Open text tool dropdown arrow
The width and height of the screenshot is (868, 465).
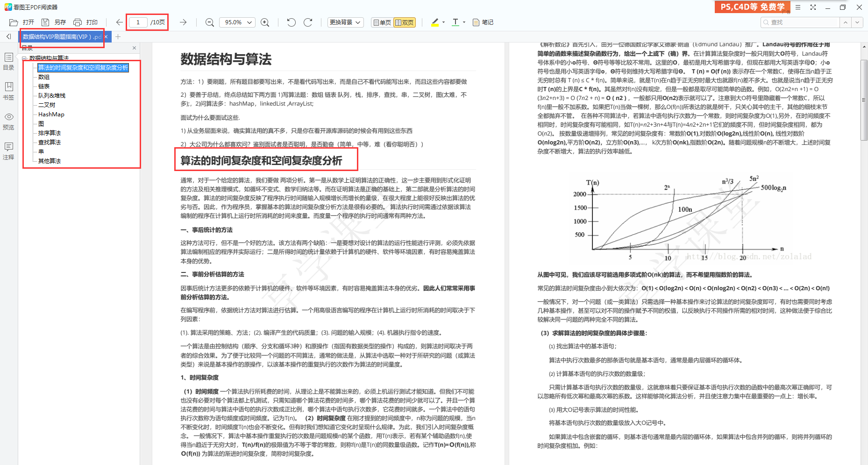(x=464, y=22)
